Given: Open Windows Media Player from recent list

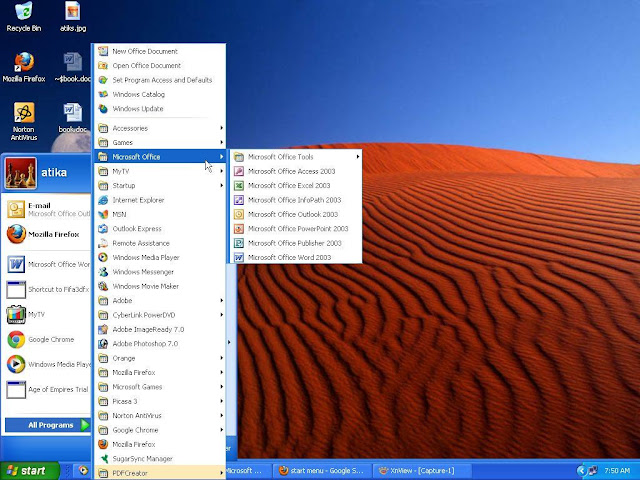Looking at the screenshot, I should (x=47, y=364).
